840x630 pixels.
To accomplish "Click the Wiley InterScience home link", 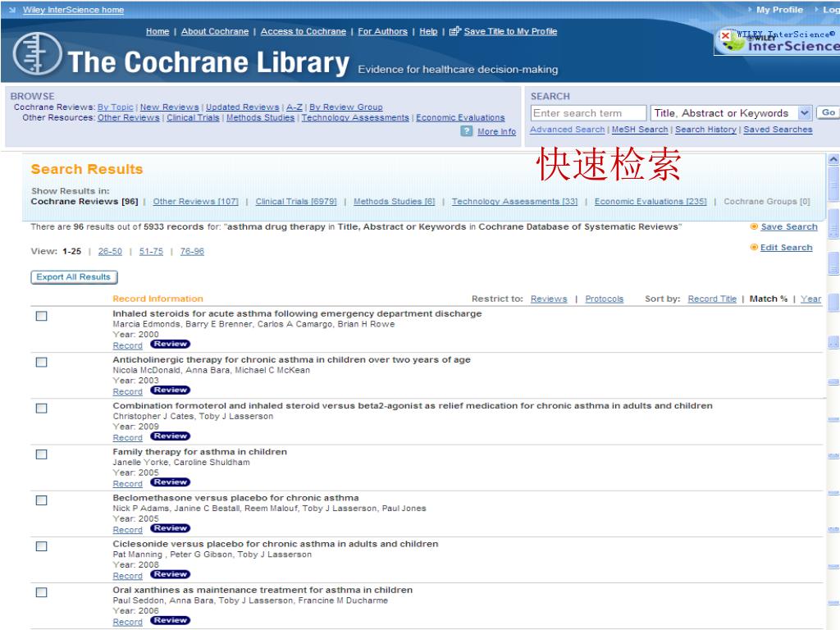I will tap(73, 10).
